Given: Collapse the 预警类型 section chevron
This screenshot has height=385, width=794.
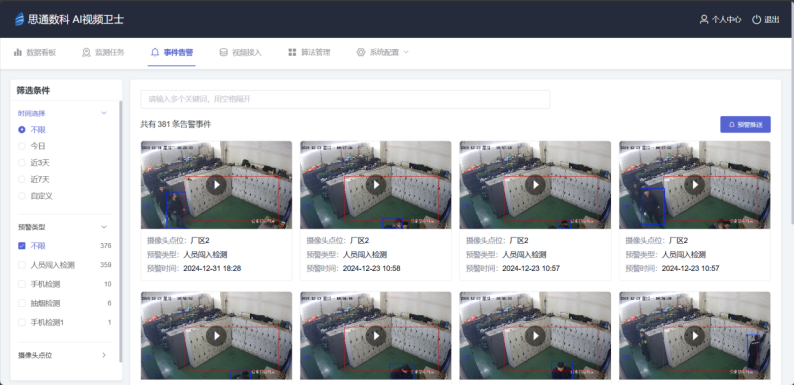Looking at the screenshot, I should point(104,227).
